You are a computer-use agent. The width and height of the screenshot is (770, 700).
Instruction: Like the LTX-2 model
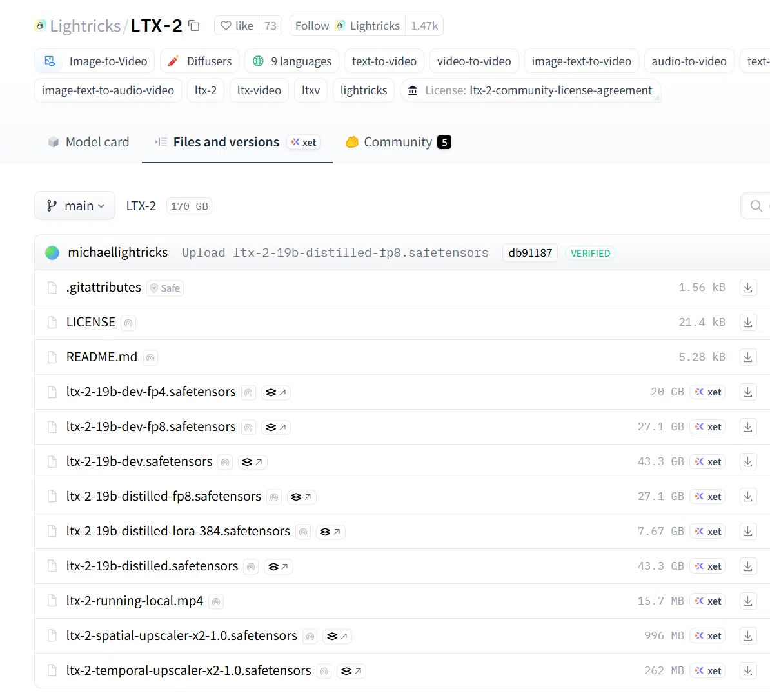237,26
